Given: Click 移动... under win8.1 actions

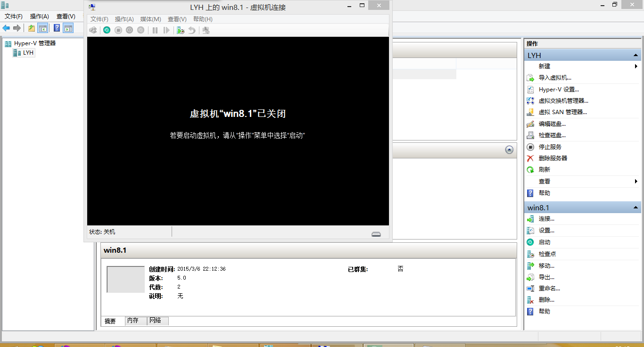Looking at the screenshot, I should tap(546, 266).
